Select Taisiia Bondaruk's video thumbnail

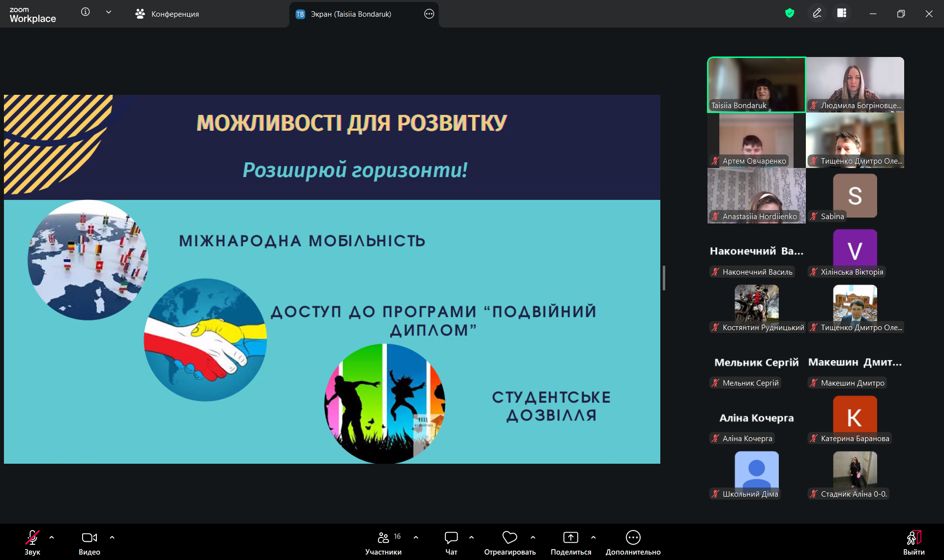(x=756, y=84)
